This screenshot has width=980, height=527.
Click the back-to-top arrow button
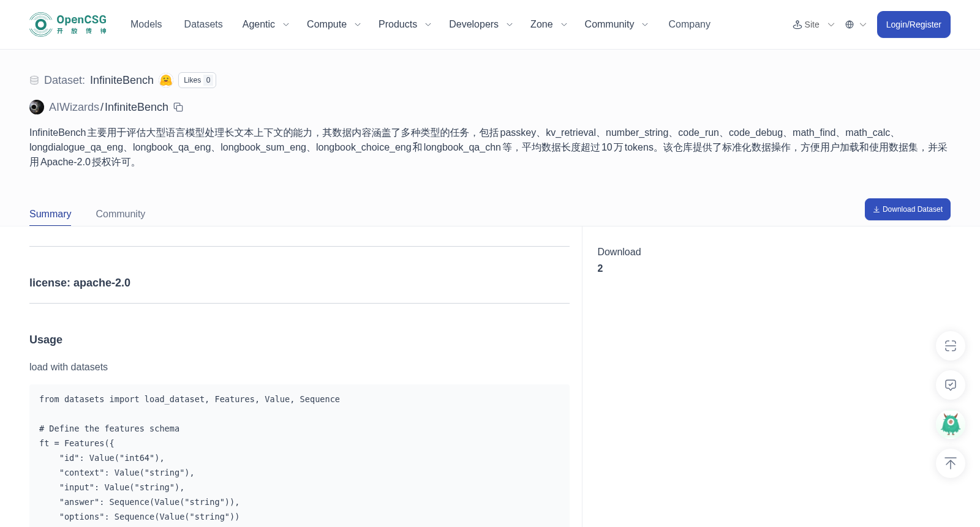pos(951,463)
